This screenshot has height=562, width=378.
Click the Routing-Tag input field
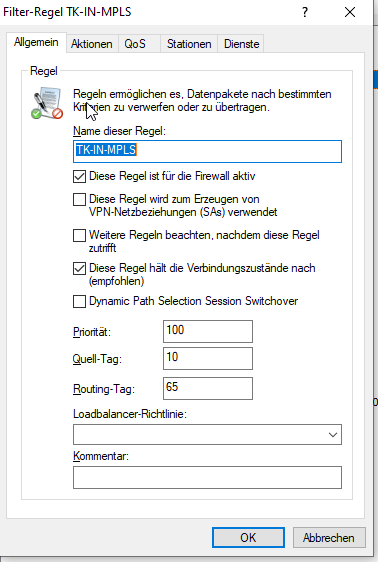click(x=208, y=389)
